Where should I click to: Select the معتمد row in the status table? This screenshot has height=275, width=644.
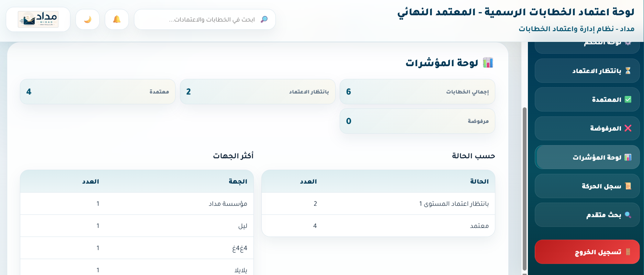coord(378,226)
